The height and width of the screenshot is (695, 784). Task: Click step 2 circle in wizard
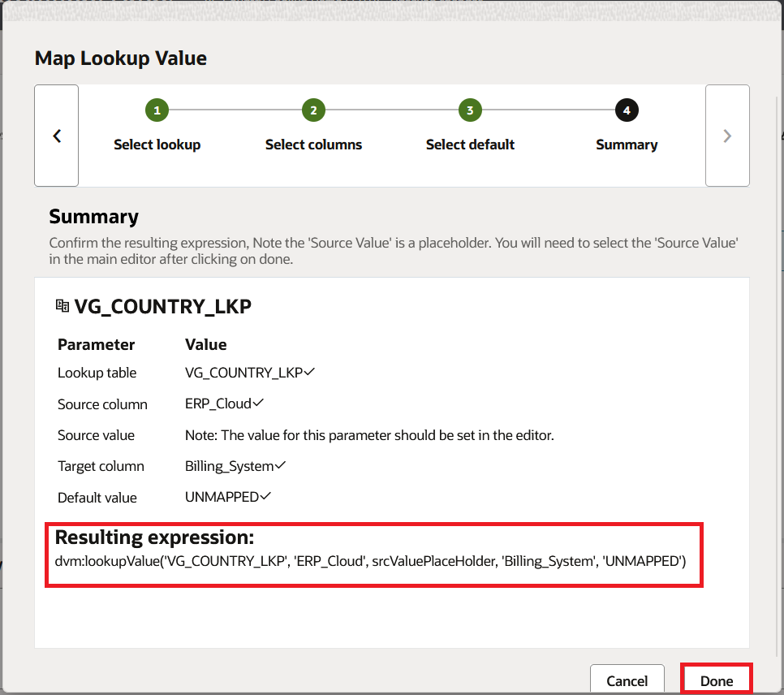pyautogui.click(x=313, y=110)
